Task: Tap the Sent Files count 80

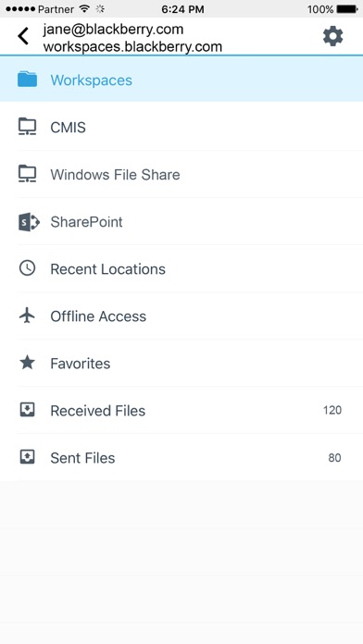Action: coord(334,457)
